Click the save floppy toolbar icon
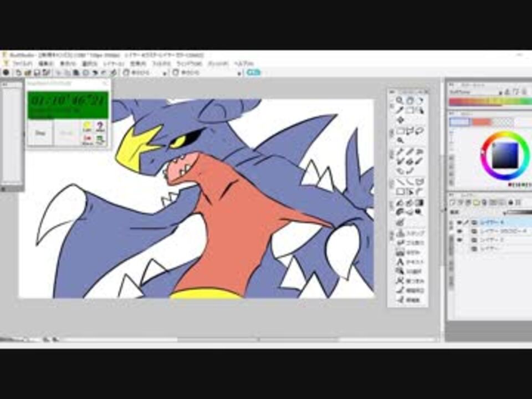532x399 pixels. [x=37, y=73]
